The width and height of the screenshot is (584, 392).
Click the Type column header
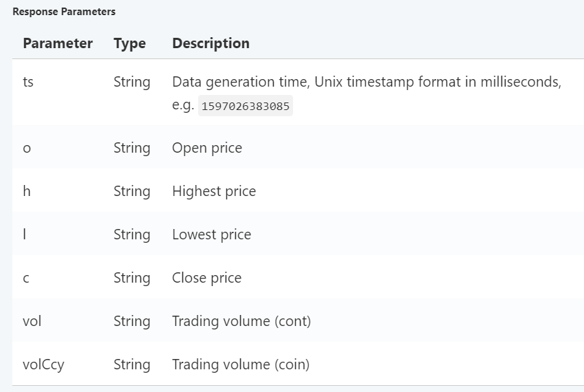pyautogui.click(x=129, y=44)
